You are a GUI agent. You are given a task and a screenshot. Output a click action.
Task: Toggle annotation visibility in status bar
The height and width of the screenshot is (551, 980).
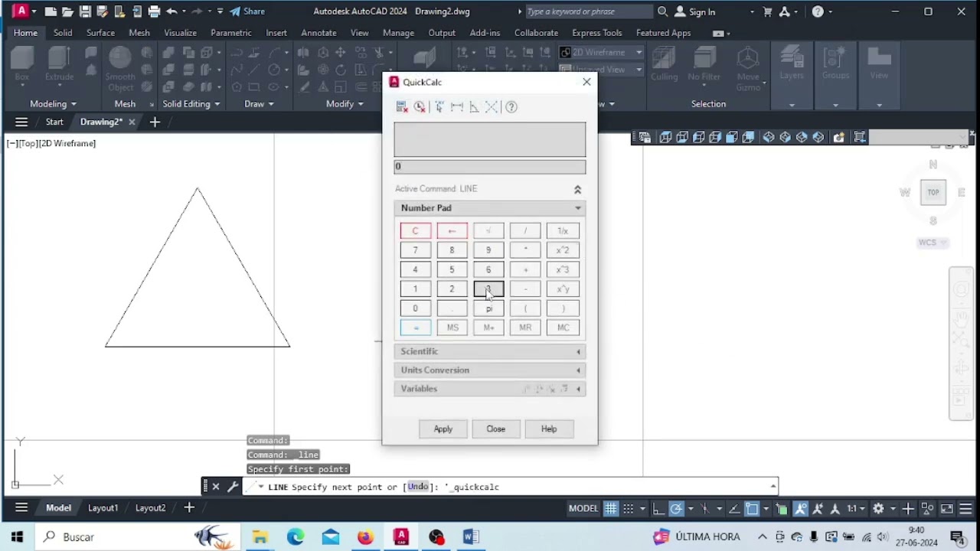(x=801, y=508)
